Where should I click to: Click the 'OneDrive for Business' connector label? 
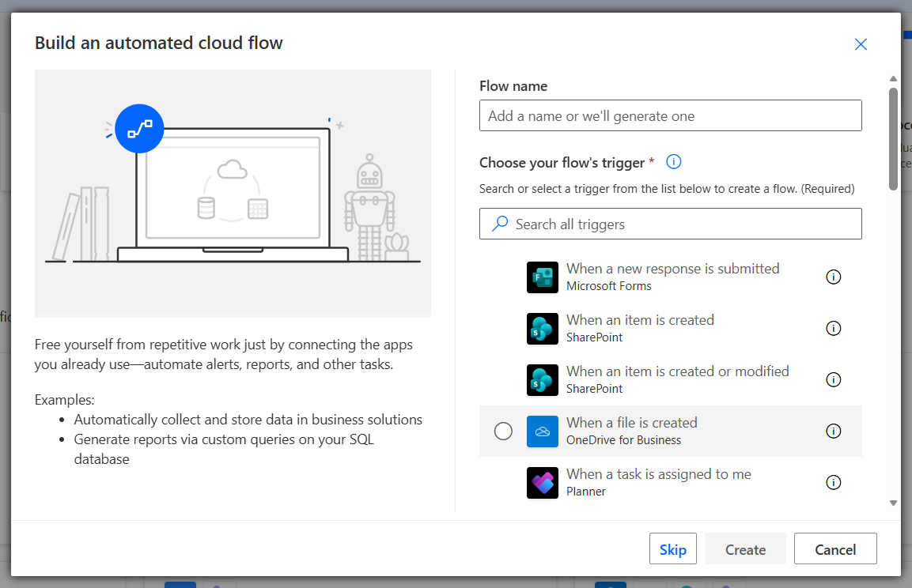(623, 440)
